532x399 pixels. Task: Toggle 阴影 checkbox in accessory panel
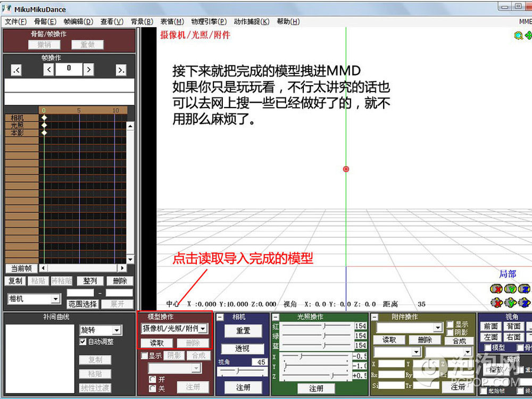pyautogui.click(x=450, y=332)
